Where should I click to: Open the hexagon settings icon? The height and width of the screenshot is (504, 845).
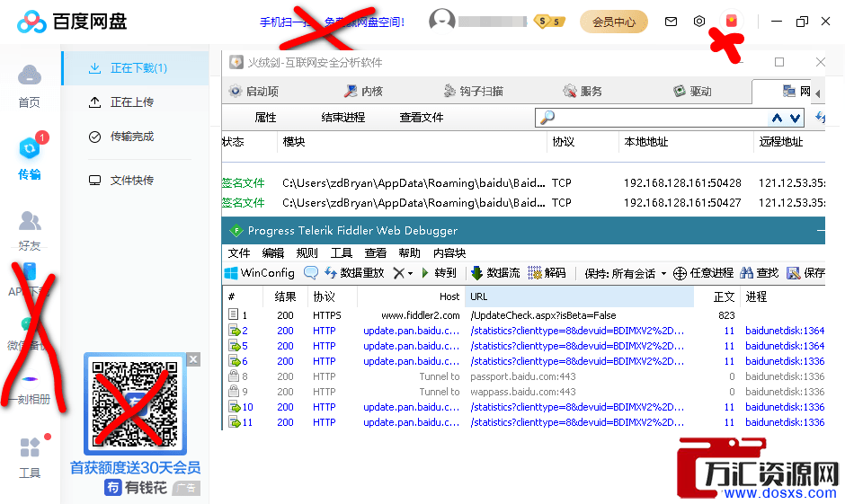(699, 22)
